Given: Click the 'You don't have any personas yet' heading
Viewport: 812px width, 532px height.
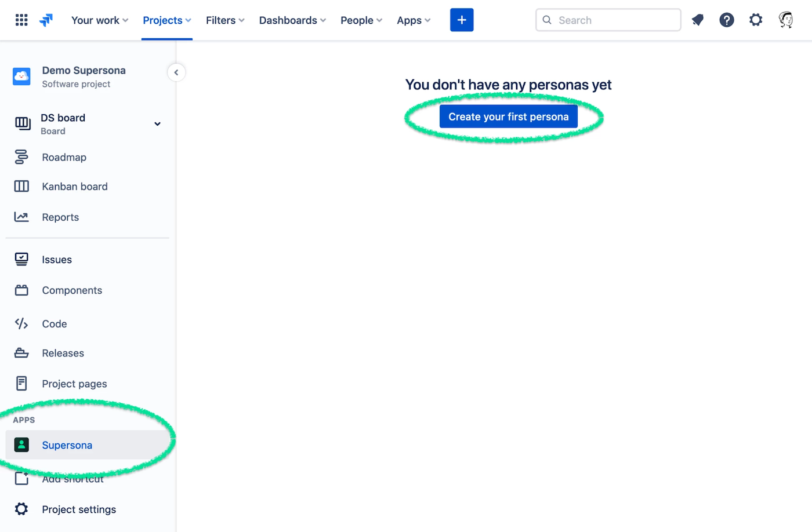Looking at the screenshot, I should 508,85.
